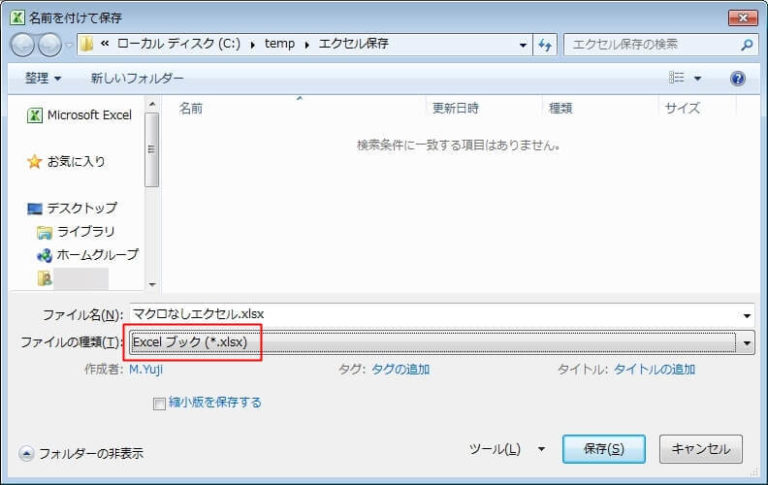Select ホームグループ in navigation pane

coord(88,255)
